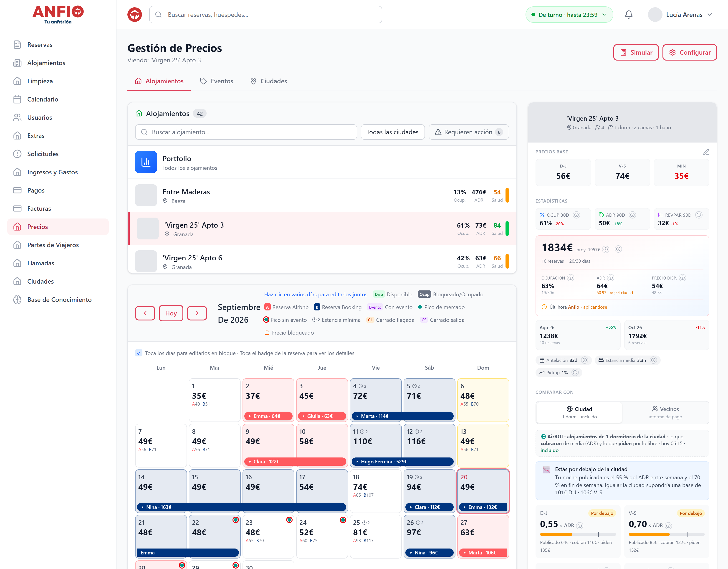Open De turno shift status dropdown

coord(569,15)
